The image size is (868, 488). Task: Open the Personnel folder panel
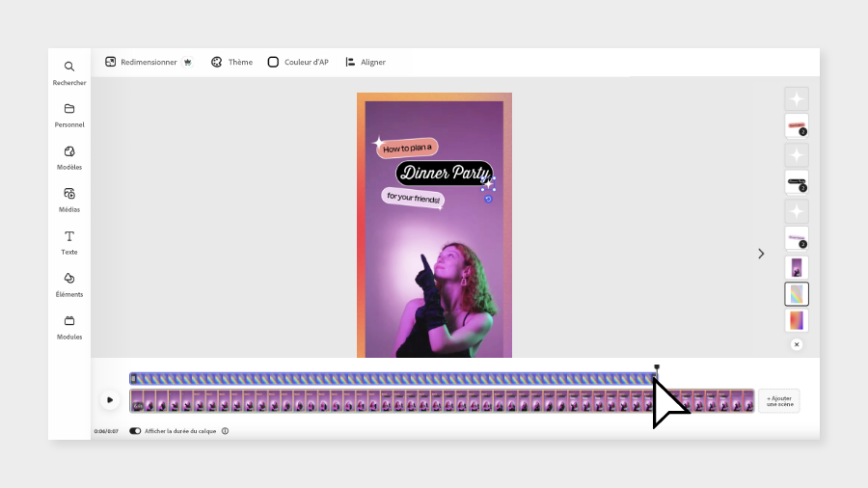pyautogui.click(x=69, y=116)
